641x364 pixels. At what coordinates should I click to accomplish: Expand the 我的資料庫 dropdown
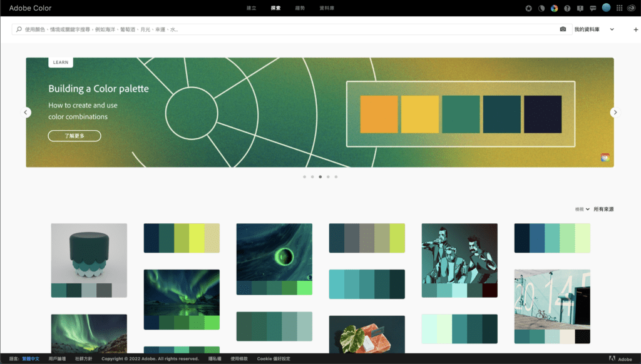597,29
